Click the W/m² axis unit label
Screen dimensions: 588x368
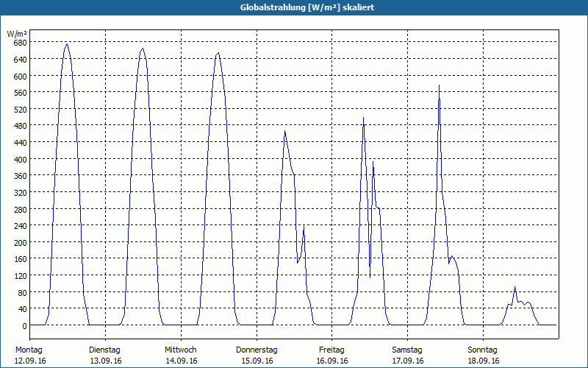[17, 34]
